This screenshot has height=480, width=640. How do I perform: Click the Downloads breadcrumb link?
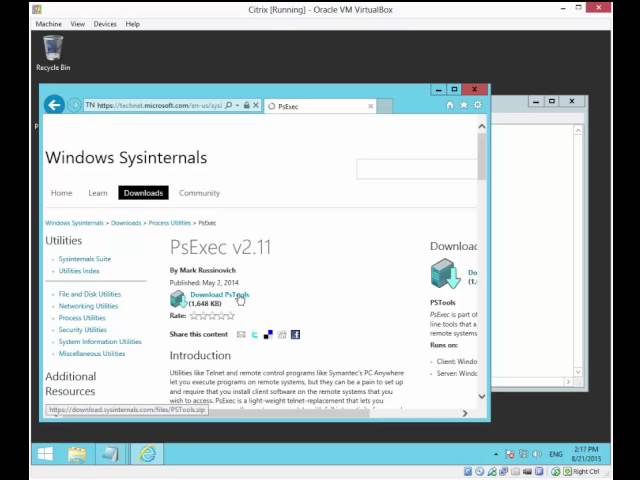pyautogui.click(x=126, y=223)
